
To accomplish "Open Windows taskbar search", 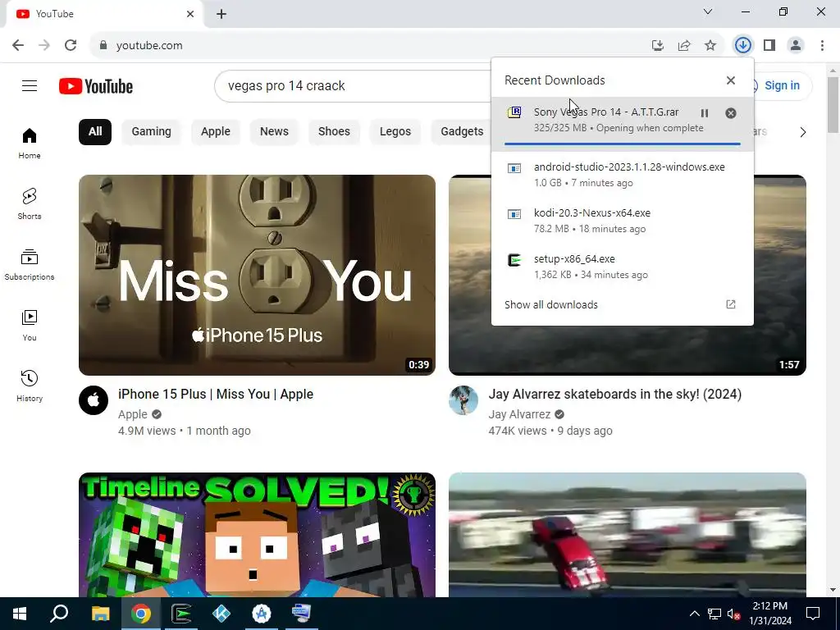I will click(x=59, y=614).
